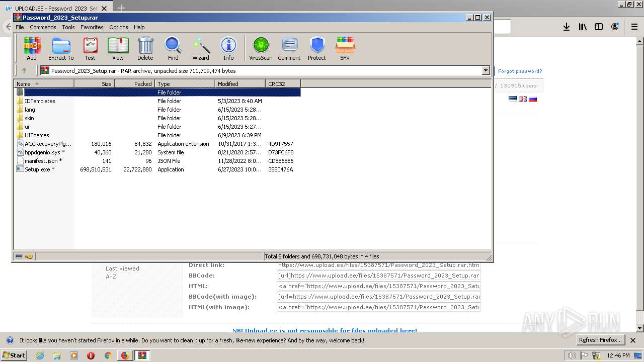Open Windows Explorer taskbar icon

57,355
